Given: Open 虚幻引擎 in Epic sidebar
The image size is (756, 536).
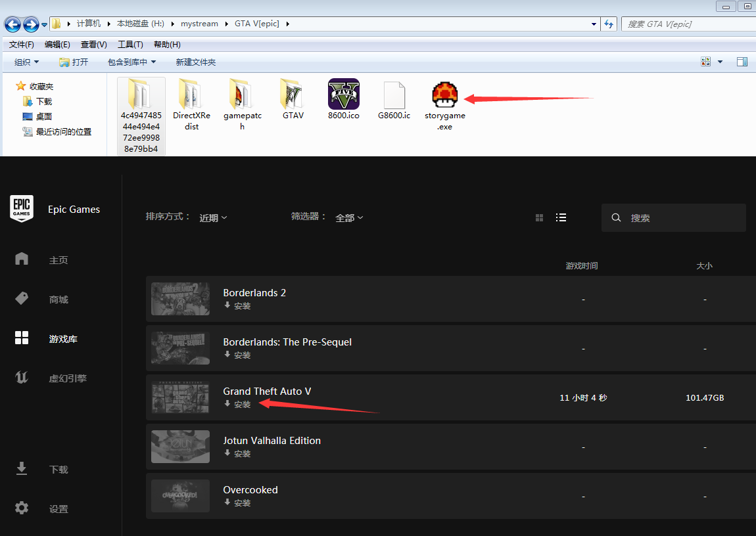Looking at the screenshot, I should [x=51, y=378].
